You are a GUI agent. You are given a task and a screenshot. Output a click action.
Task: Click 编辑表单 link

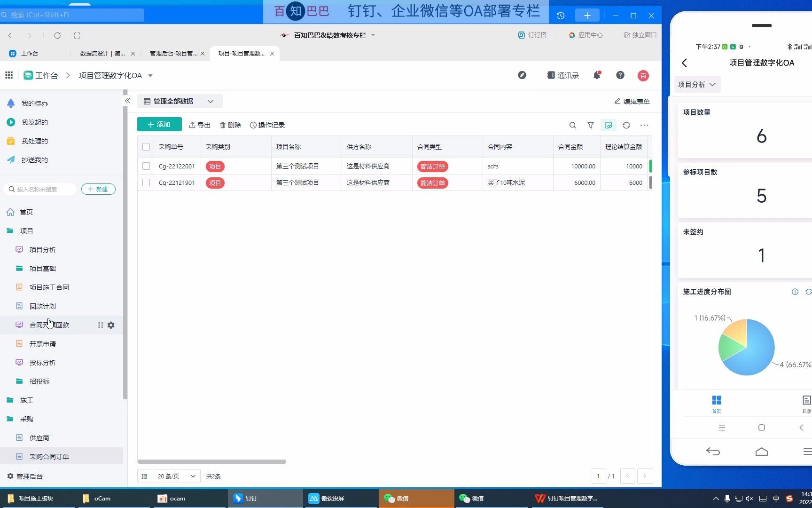click(x=632, y=101)
